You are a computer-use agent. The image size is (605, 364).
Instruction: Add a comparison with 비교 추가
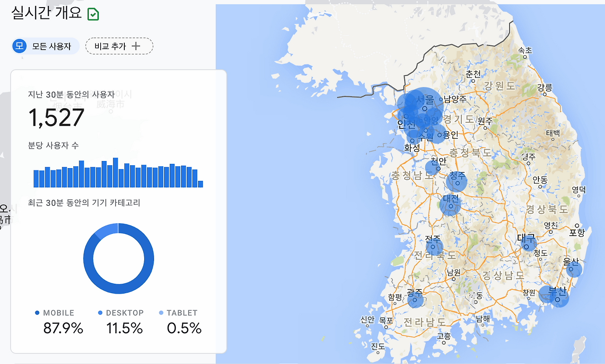coord(119,46)
